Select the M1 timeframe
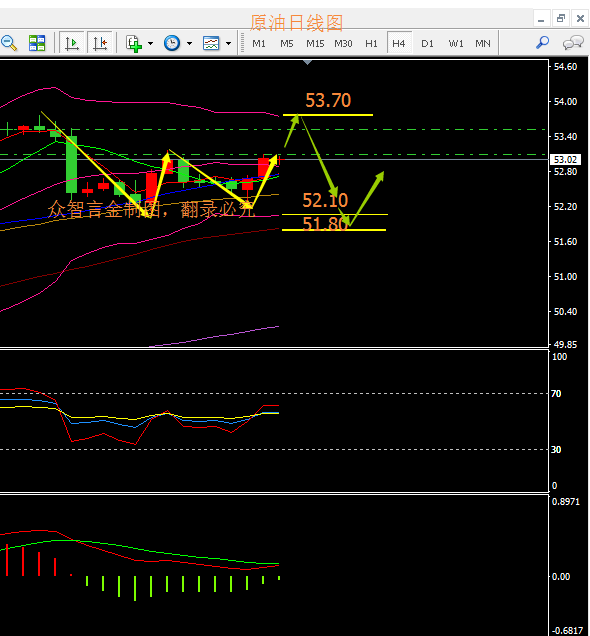 point(259,43)
